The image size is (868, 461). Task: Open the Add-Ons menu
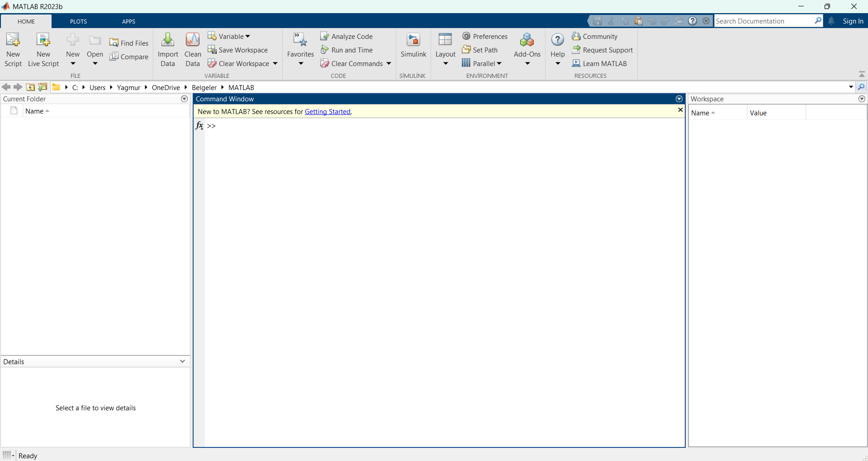(x=527, y=50)
